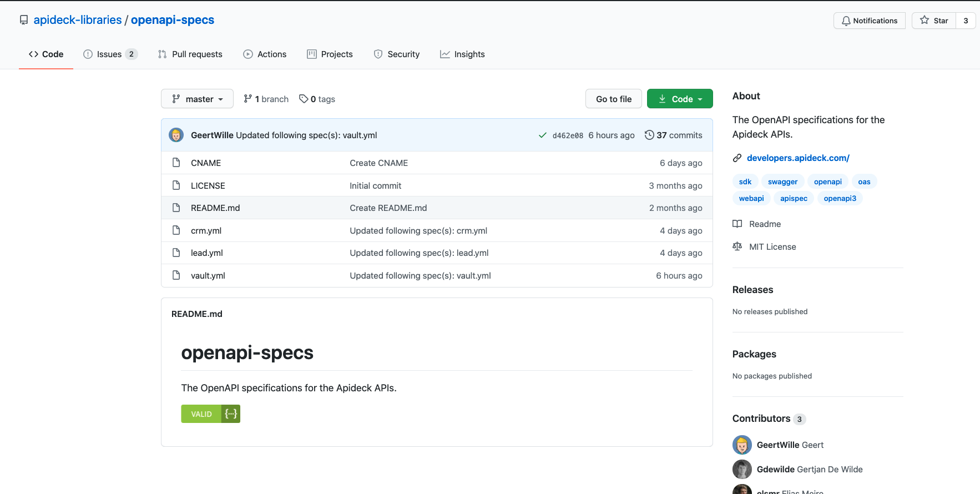Open Gdewilde's contributor profile name

coord(776,469)
